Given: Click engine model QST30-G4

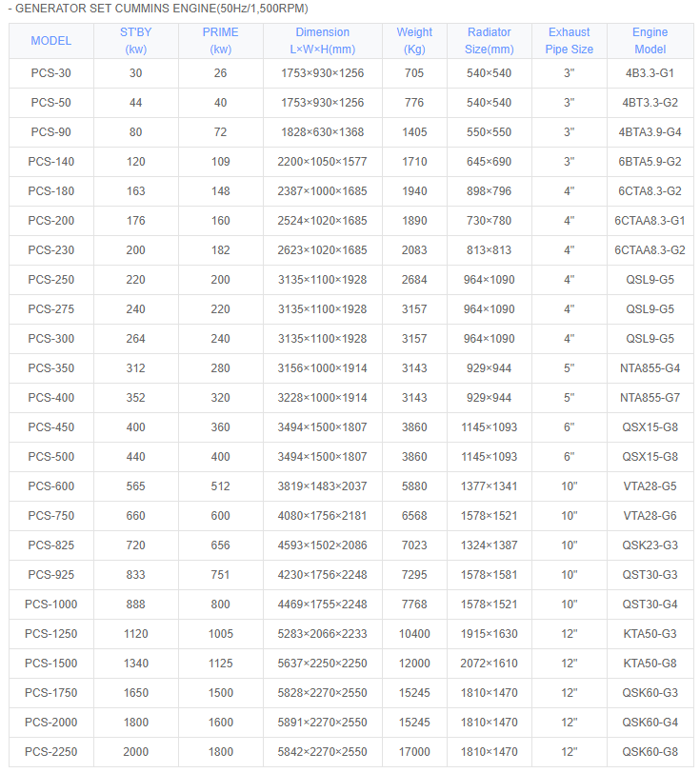Looking at the screenshot, I should [x=650, y=605].
